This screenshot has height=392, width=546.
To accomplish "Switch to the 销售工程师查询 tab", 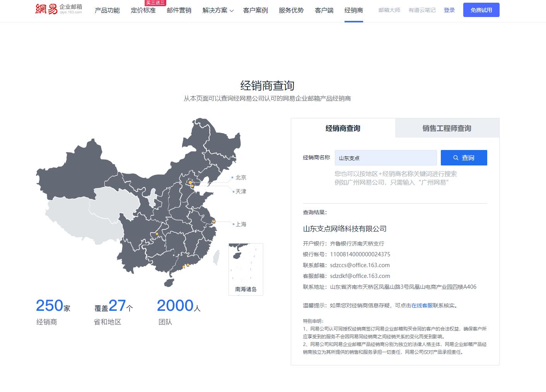I will pos(447,128).
